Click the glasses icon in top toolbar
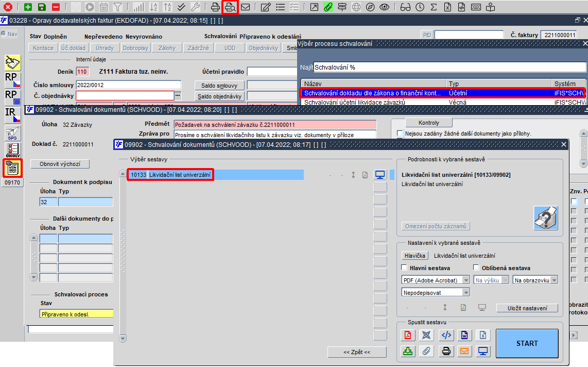Image resolution: width=588 pixels, height=367 pixels. tap(405, 7)
